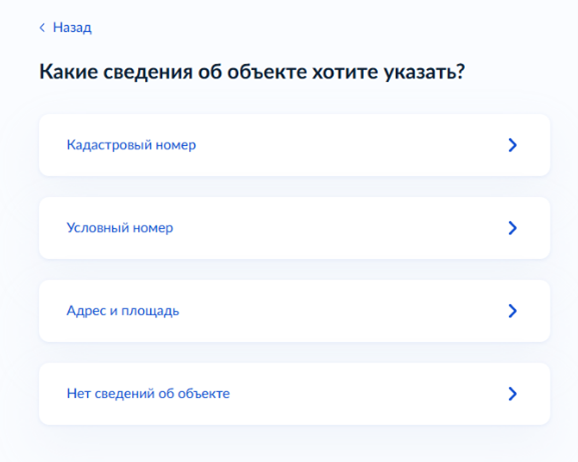Click the chevron in Нет сведений об объекте card

(512, 394)
